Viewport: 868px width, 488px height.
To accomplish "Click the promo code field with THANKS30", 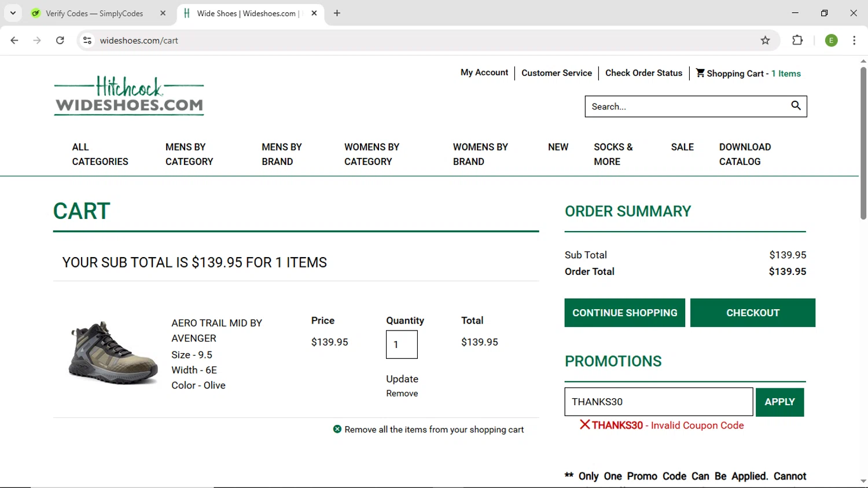I will [x=659, y=402].
